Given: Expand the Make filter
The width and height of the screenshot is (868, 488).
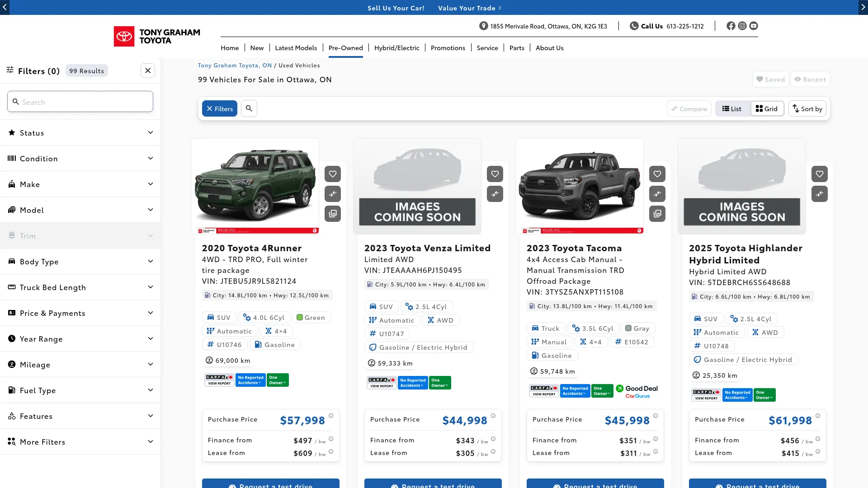Looking at the screenshot, I should coord(80,184).
